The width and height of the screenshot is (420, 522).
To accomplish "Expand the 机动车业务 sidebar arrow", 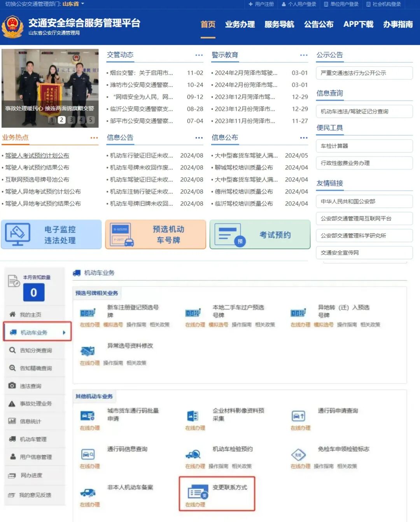I will pos(64,332).
